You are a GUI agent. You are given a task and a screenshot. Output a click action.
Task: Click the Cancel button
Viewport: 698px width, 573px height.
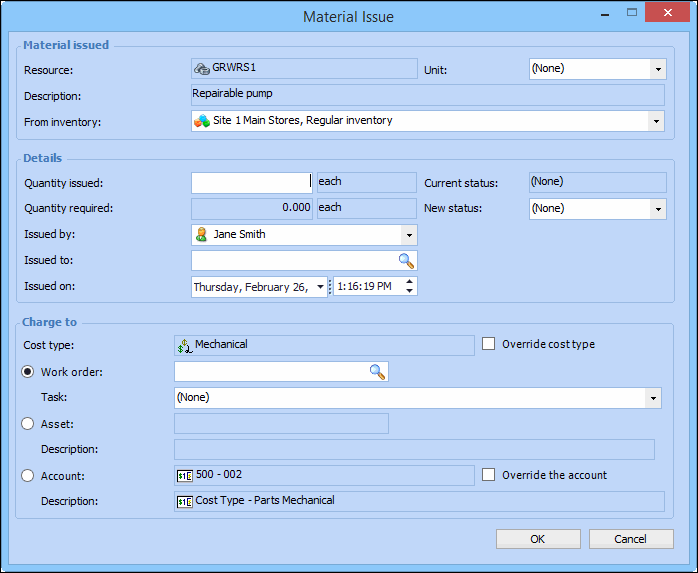630,539
